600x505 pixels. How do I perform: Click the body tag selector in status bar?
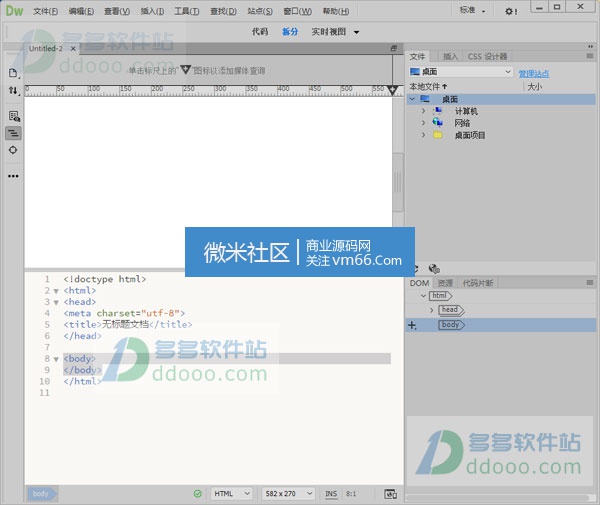coord(41,494)
